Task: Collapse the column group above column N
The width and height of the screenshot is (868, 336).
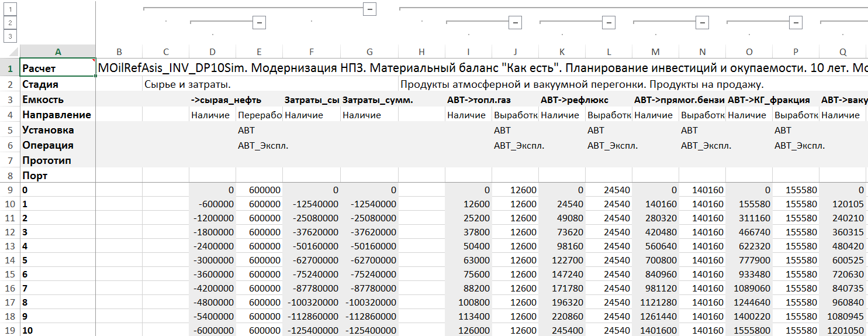Action: pyautogui.click(x=702, y=22)
